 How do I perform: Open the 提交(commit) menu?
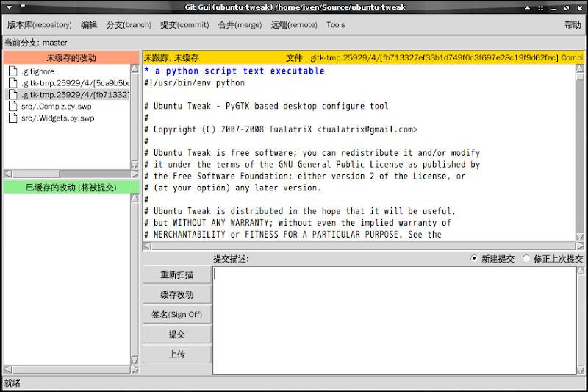(x=184, y=25)
